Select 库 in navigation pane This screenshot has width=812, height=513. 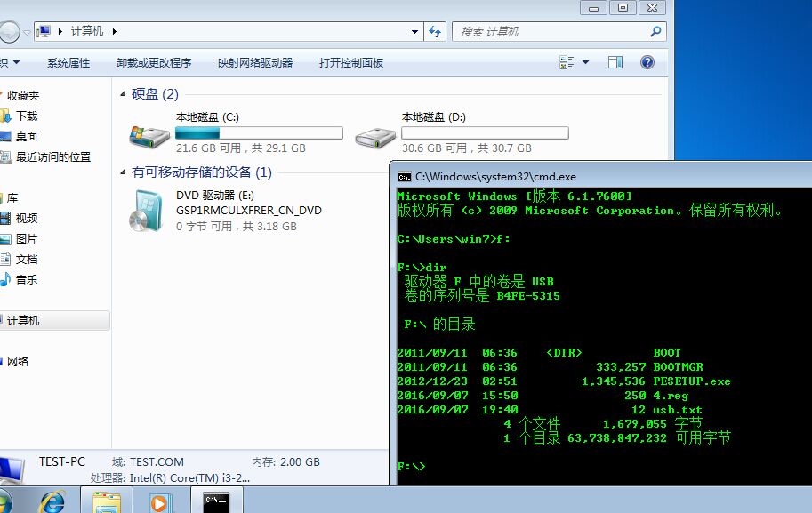coord(12,197)
